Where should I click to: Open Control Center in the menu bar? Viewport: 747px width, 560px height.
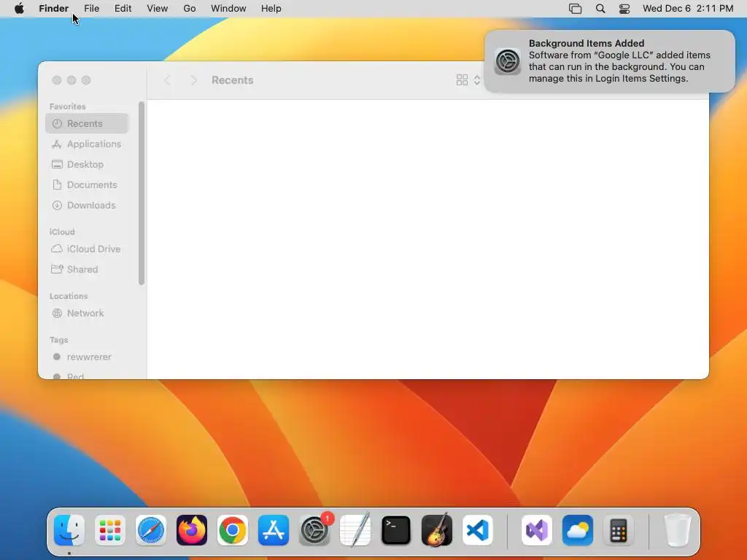coord(624,9)
